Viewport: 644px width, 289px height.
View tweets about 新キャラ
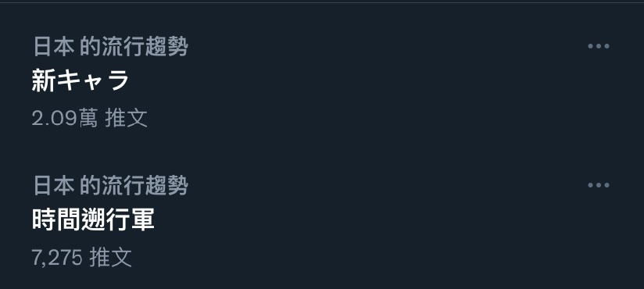(x=80, y=80)
